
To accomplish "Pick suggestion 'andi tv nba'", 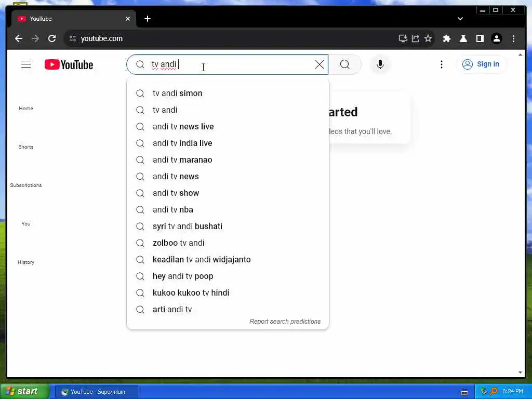I will click(x=228, y=210).
